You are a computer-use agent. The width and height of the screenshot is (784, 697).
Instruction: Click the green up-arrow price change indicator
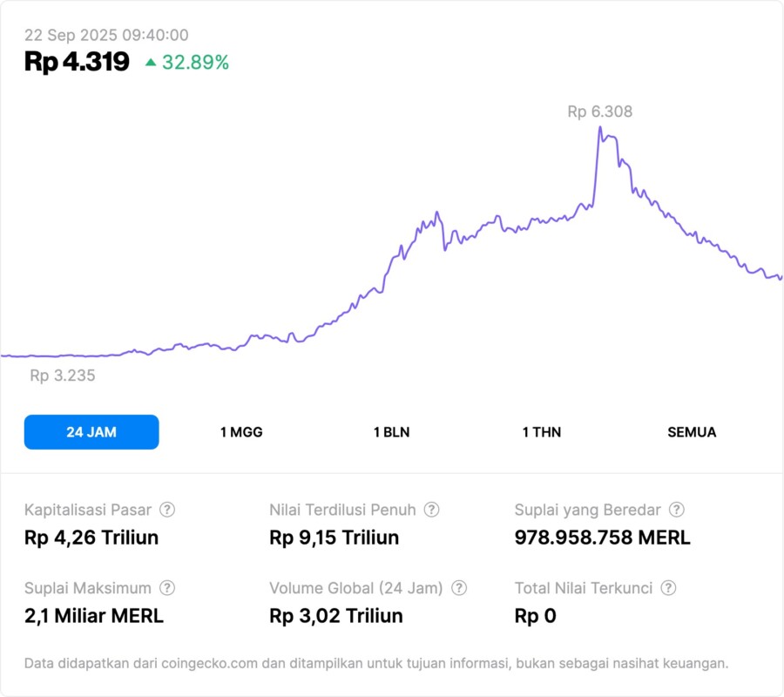(x=151, y=62)
